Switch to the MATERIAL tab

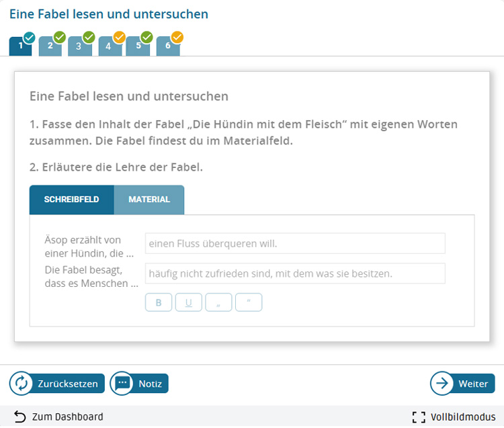(x=149, y=200)
